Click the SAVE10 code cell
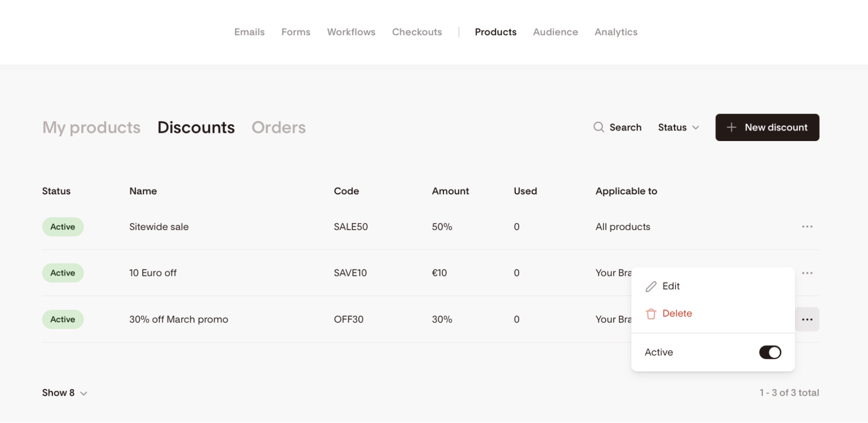The image size is (868, 423). [350, 273]
